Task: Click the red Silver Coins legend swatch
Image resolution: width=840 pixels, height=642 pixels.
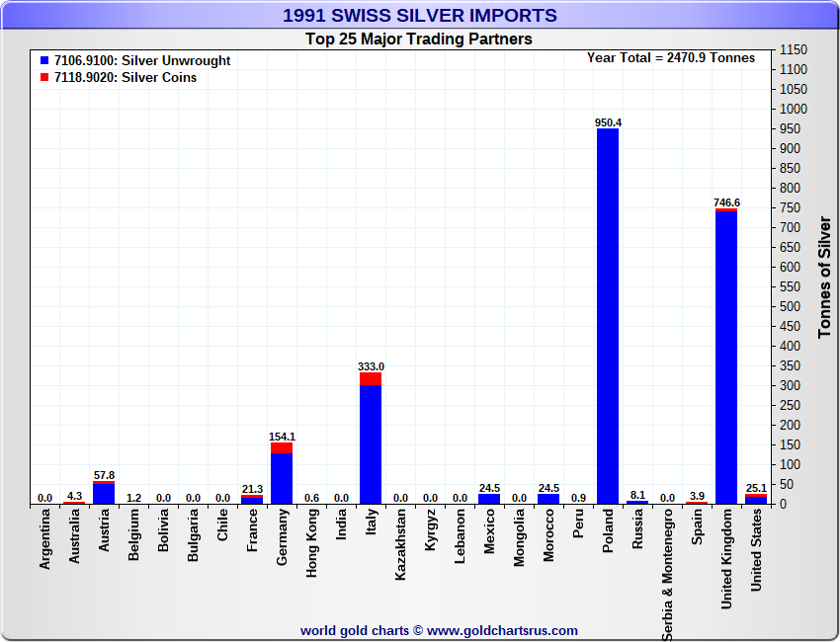Action: 44,77
